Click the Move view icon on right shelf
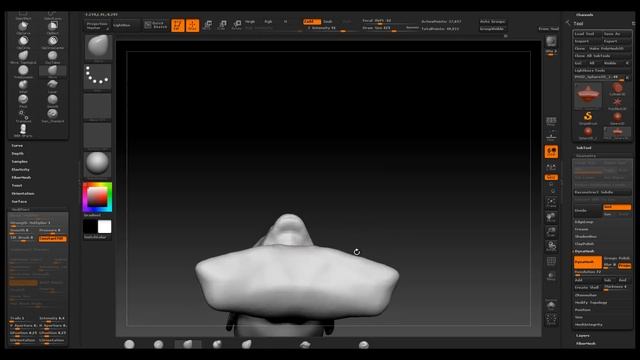The height and width of the screenshot is (360, 640). (551, 217)
